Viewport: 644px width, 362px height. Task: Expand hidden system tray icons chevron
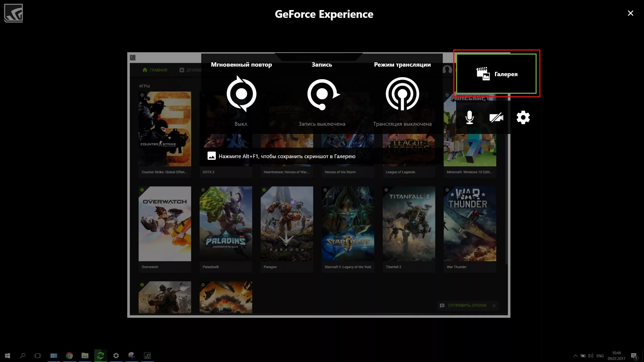coord(575,356)
